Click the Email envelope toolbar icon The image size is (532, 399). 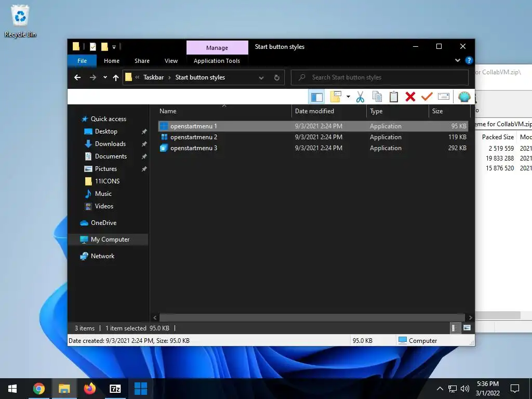tap(444, 97)
